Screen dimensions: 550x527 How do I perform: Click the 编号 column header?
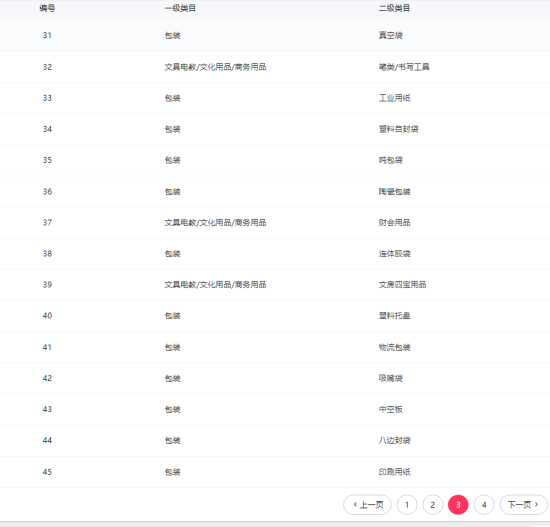pos(47,8)
